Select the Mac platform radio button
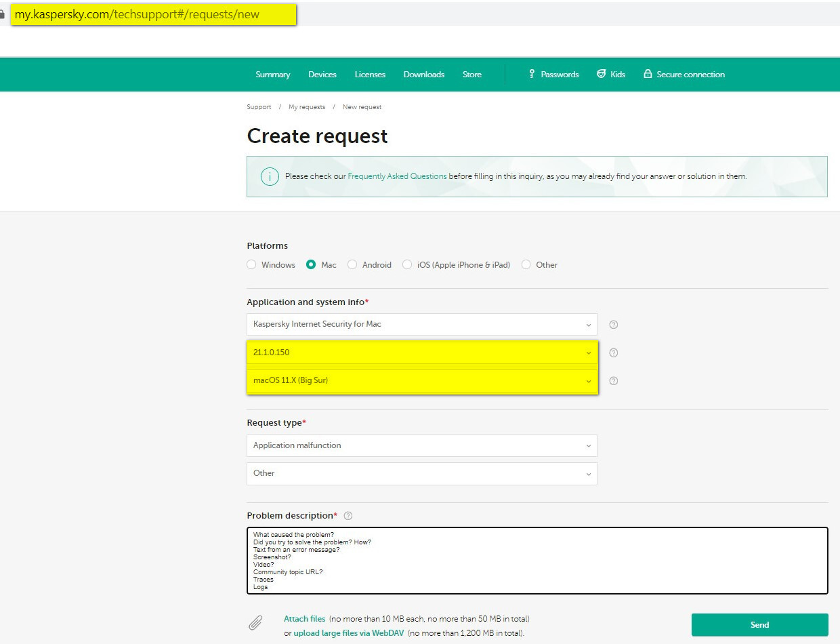The image size is (840, 644). pos(311,265)
